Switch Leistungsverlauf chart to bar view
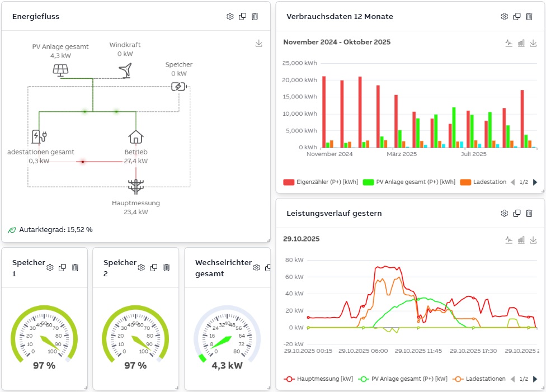546x392 pixels. pyautogui.click(x=521, y=239)
